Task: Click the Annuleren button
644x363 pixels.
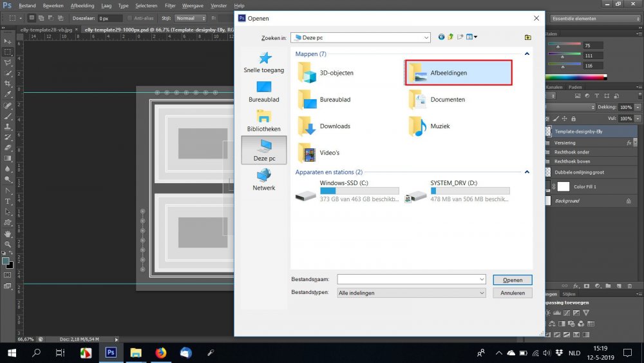Action: point(513,293)
